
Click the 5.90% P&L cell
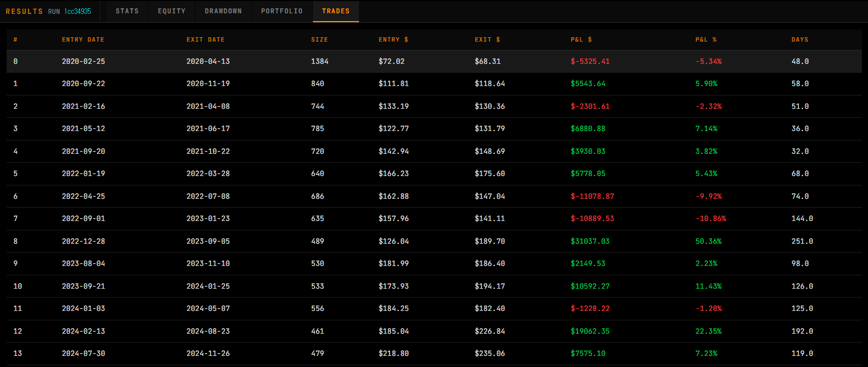point(706,84)
